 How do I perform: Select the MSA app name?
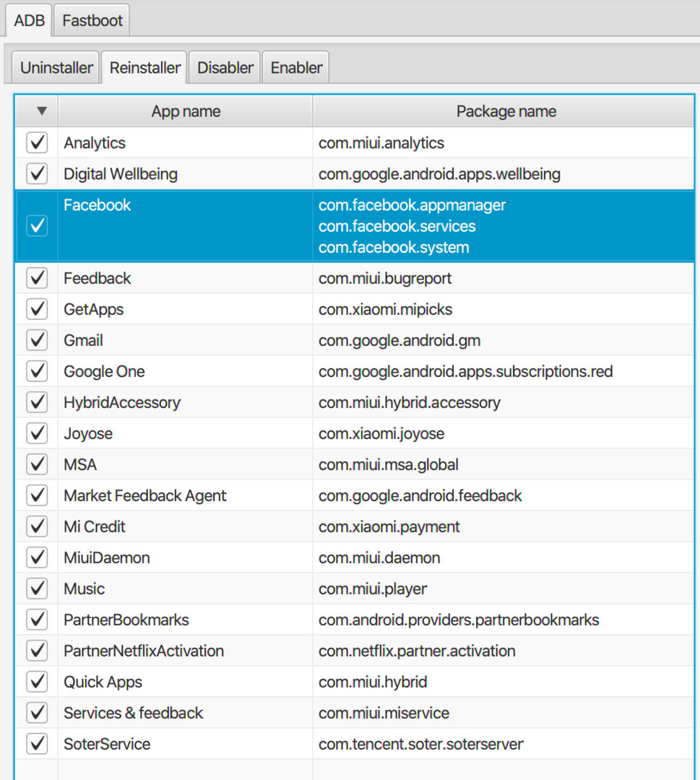pyautogui.click(x=80, y=464)
